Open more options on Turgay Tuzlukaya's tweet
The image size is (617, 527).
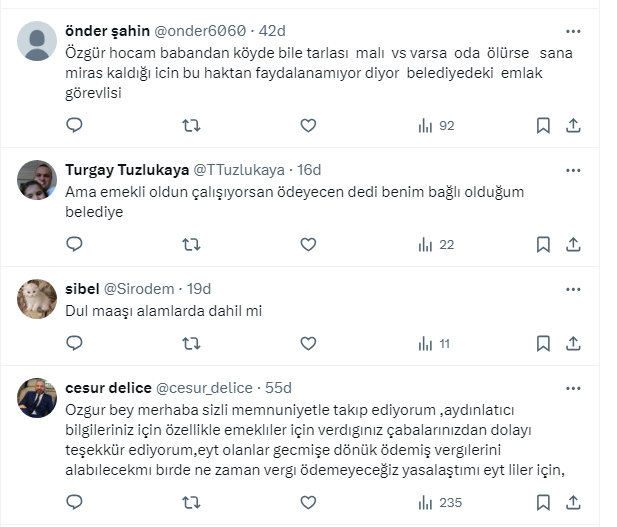pyautogui.click(x=572, y=169)
